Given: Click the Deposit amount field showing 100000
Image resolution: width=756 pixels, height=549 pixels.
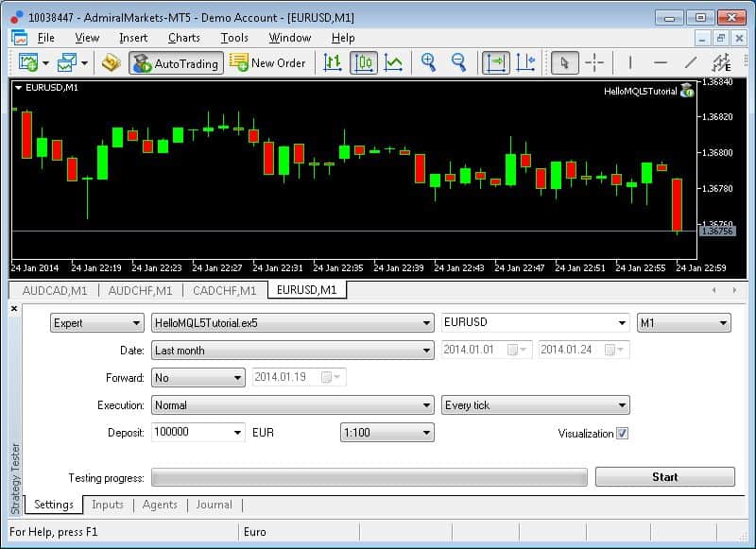Looking at the screenshot, I should [x=198, y=433].
